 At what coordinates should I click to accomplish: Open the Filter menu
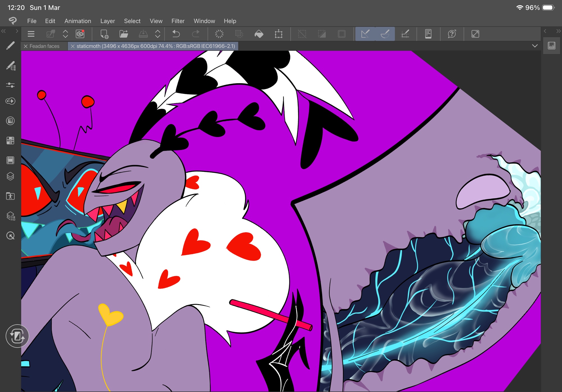[178, 21]
